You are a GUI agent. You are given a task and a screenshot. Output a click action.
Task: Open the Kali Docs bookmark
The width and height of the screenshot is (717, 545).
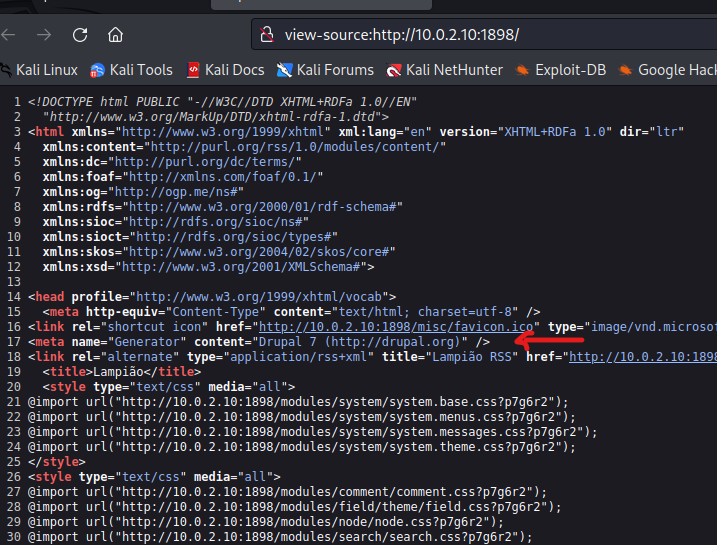pos(225,70)
